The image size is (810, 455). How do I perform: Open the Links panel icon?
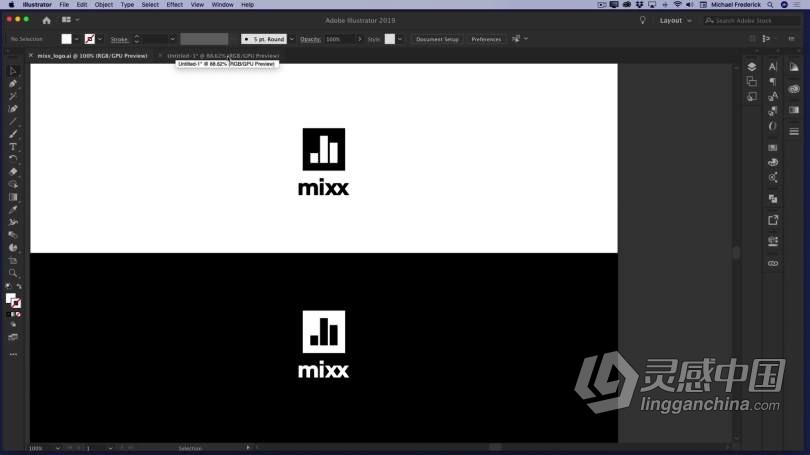point(773,263)
